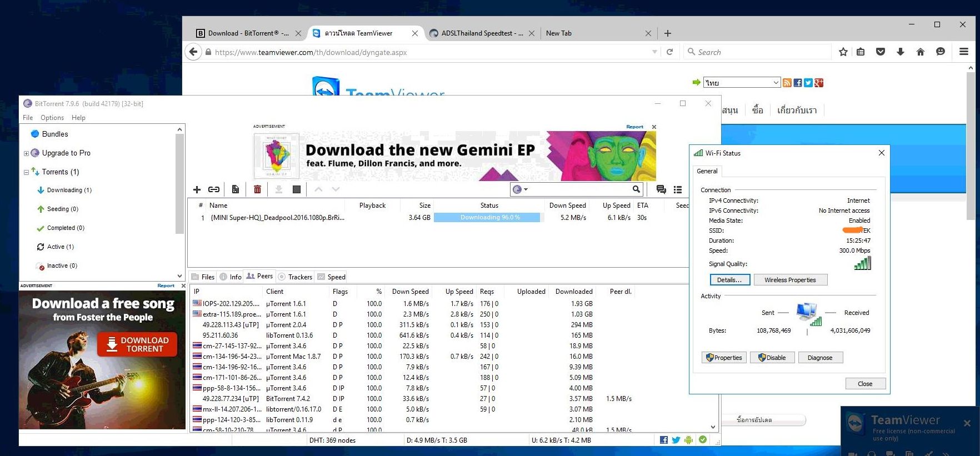The width and height of the screenshot is (980, 456).
Task: Bookmark this page with the star icon
Action: click(843, 52)
